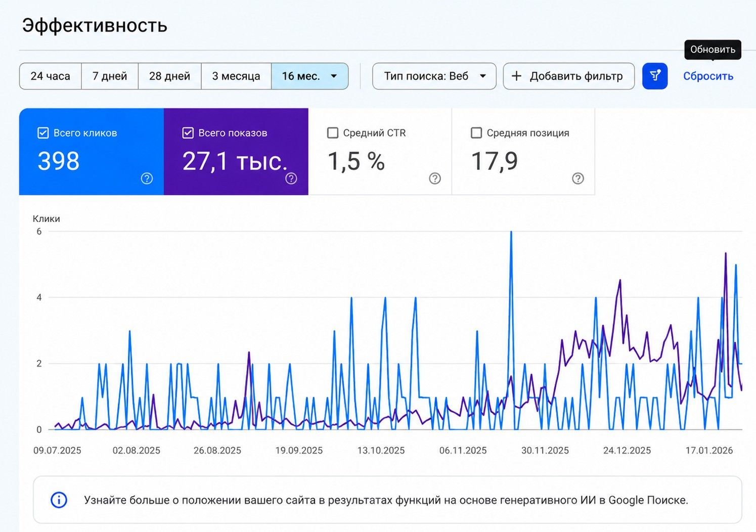Viewport: 756px width, 532px height.
Task: Open help icon on Средний CTR card
Action: click(435, 179)
